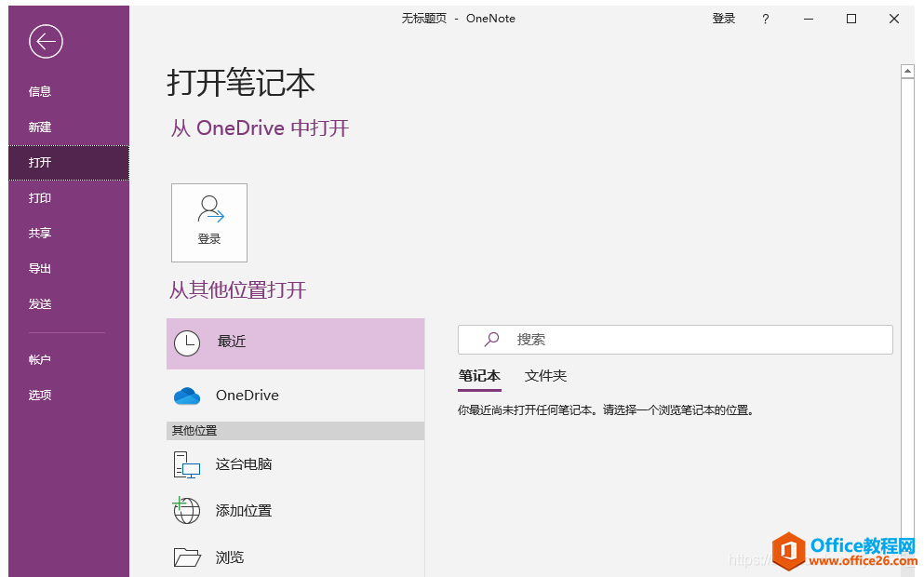Select 这台电脑 (This PC) location
924x577 pixels.
click(x=185, y=463)
